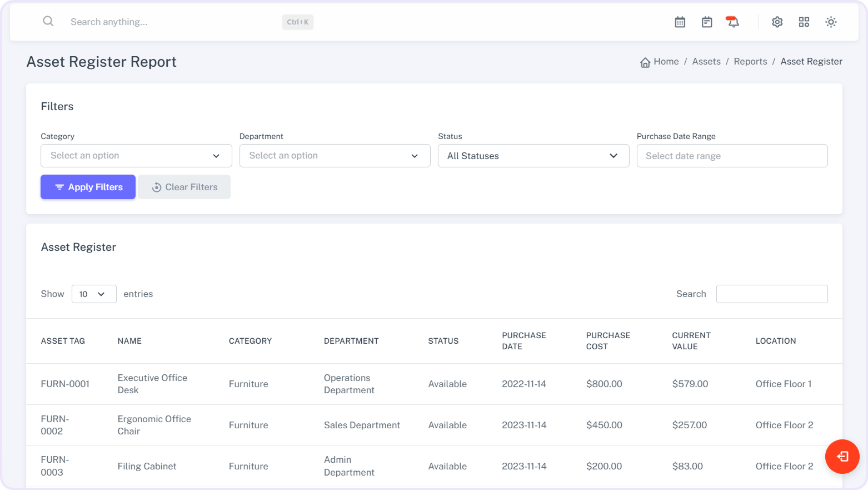This screenshot has height=490, width=868.
Task: Click the search magnifier icon
Action: point(48,22)
